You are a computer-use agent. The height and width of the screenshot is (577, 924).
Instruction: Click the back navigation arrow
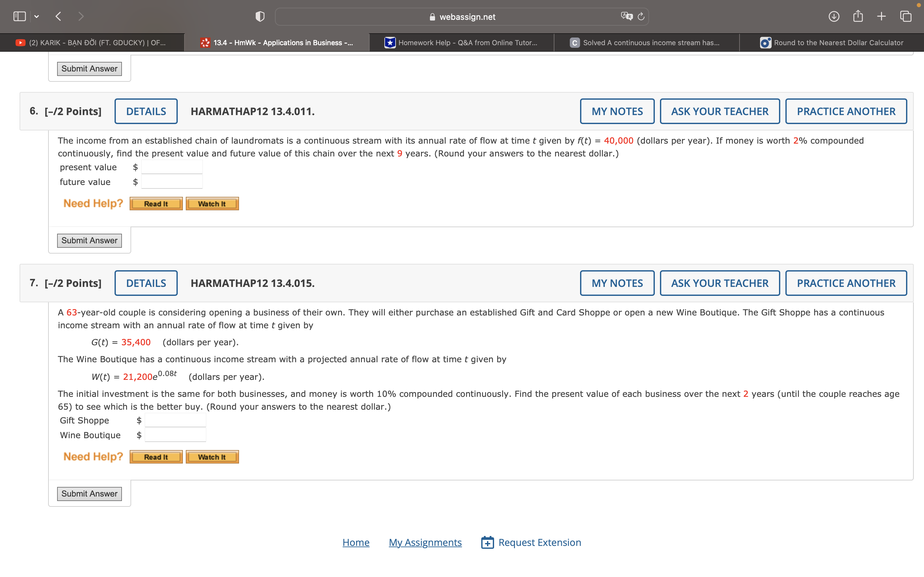(x=58, y=16)
